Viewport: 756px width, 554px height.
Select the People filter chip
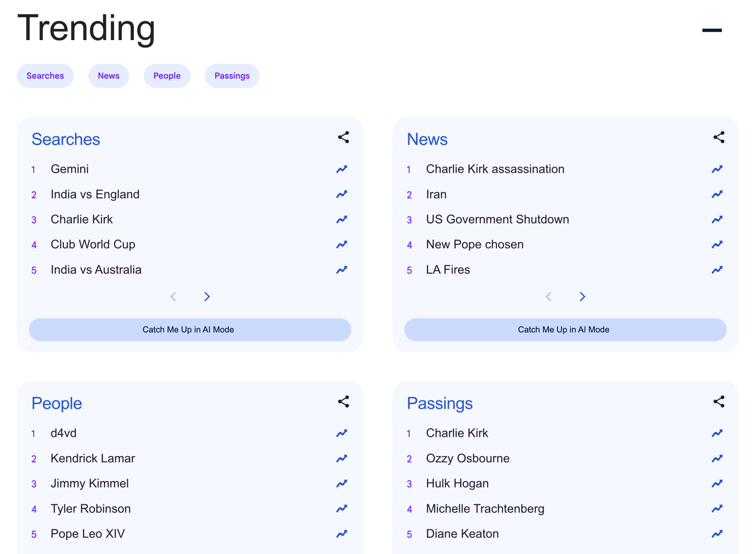(x=167, y=76)
